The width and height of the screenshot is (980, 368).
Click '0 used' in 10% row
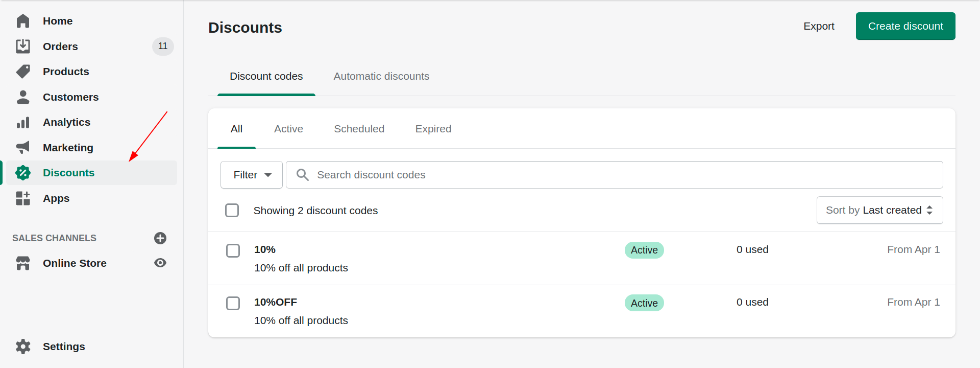(752, 249)
